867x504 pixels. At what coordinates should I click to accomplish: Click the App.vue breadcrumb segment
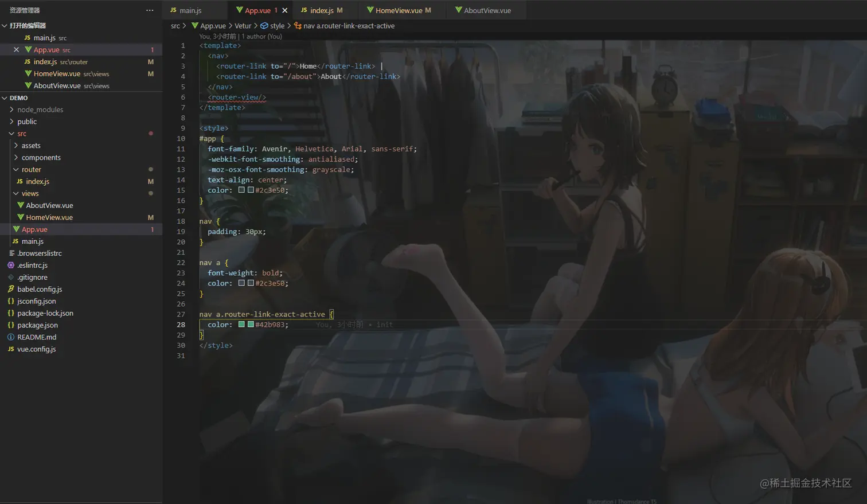[209, 26]
